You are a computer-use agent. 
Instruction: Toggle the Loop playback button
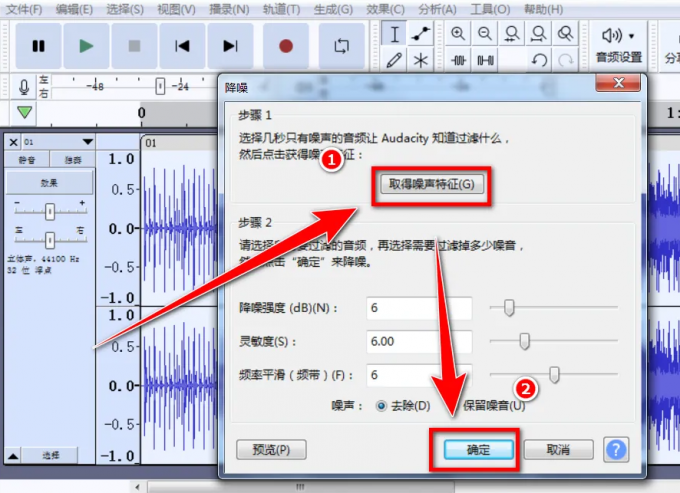tap(341, 46)
